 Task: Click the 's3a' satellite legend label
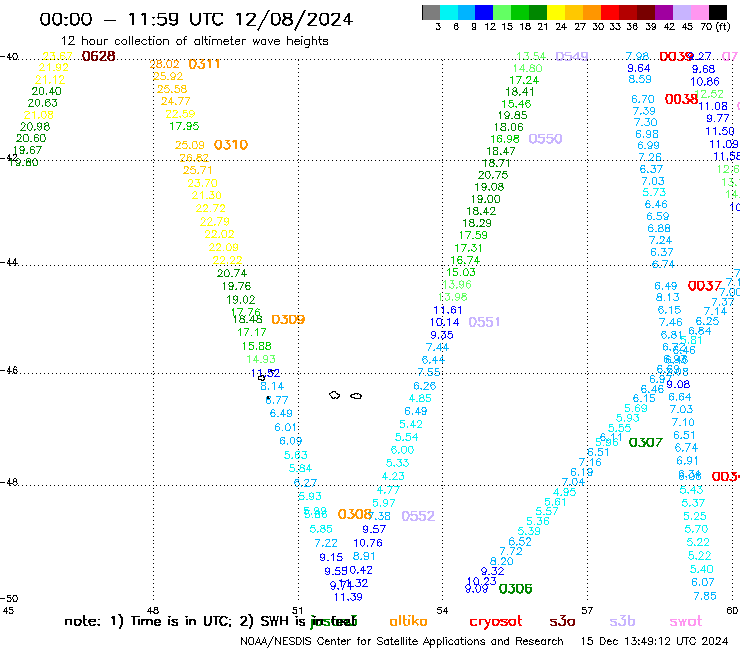pos(562,622)
